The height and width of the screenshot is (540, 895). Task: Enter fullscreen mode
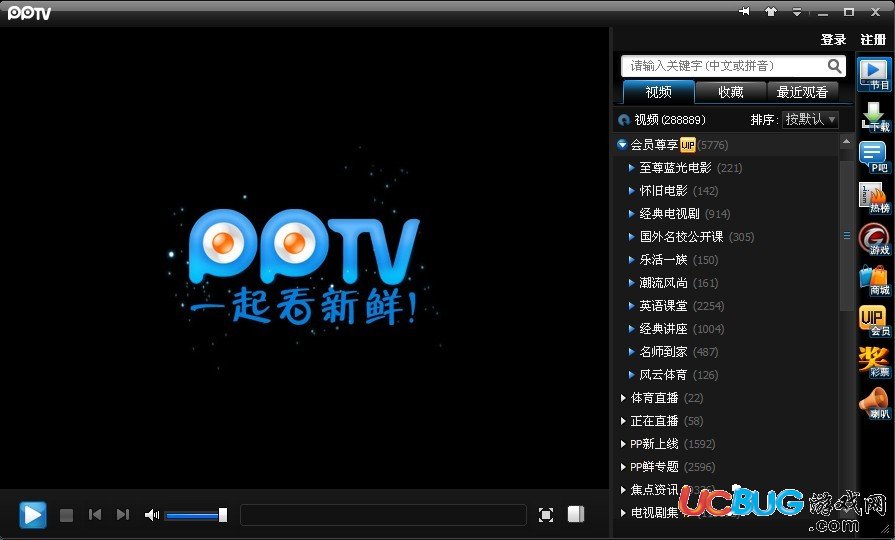pyautogui.click(x=546, y=515)
